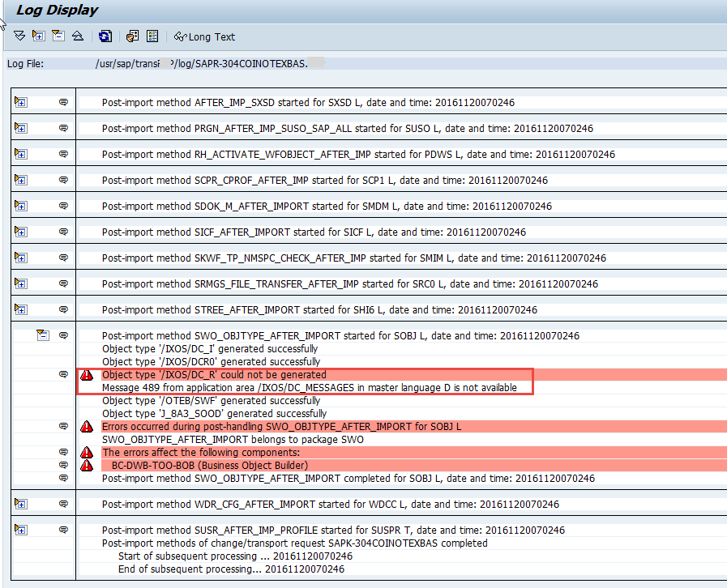Expand the AFTER_IMP_SXSD log node

point(21,102)
